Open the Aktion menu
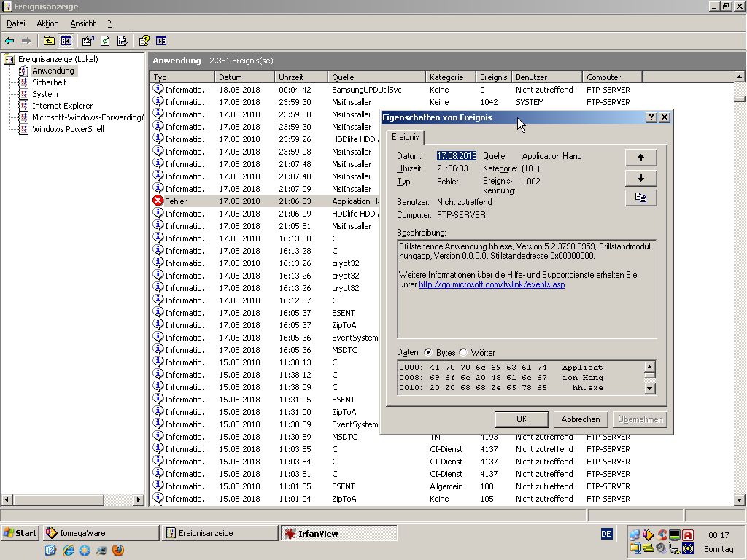Image resolution: width=747 pixels, height=560 pixels. [x=47, y=23]
